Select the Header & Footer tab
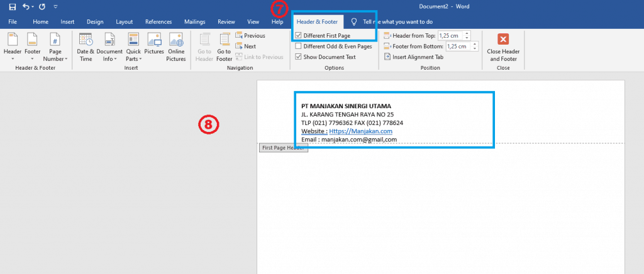Screen dimensions: 644x274 (317, 22)
